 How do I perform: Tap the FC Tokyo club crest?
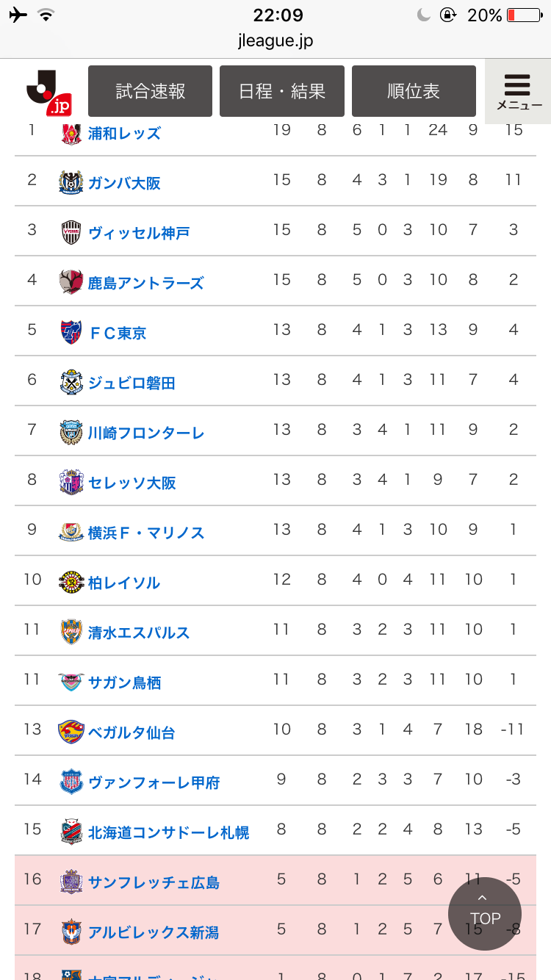coord(71,332)
